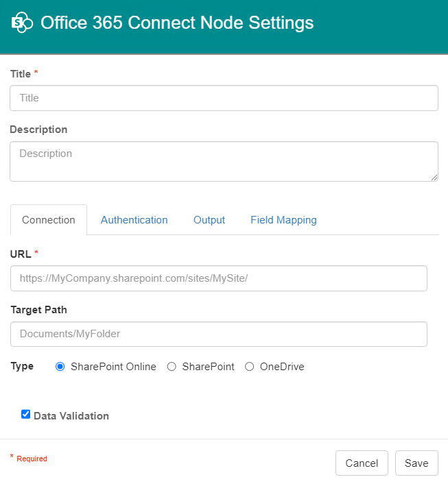Choose the plain SharePoint type radio button
Image resolution: width=448 pixels, height=486 pixels.
point(172,367)
